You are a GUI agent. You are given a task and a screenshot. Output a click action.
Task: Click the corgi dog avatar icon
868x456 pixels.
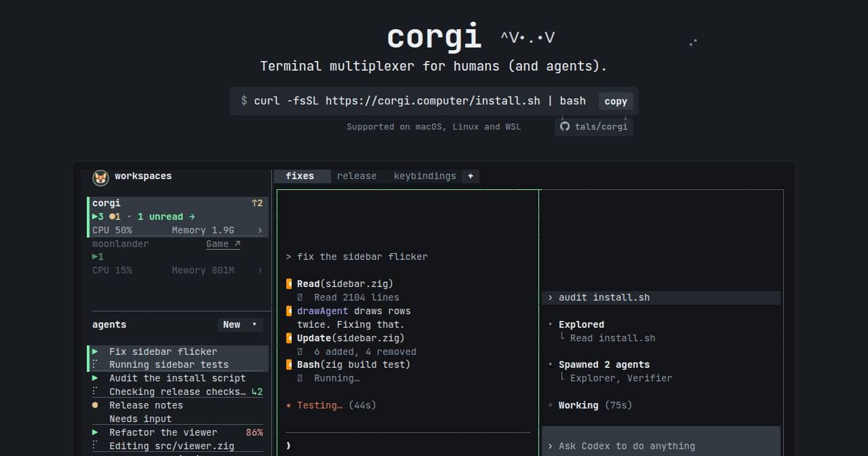click(x=100, y=177)
